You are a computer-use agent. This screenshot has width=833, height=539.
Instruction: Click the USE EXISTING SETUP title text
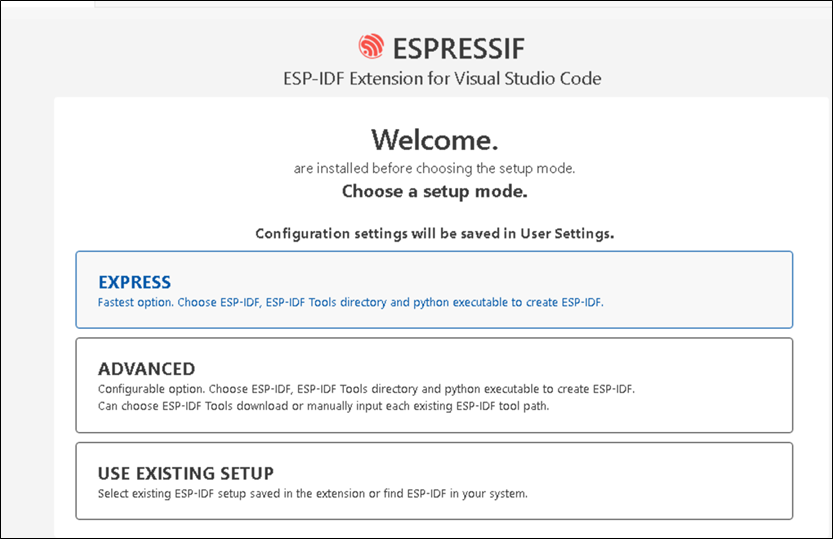185,473
